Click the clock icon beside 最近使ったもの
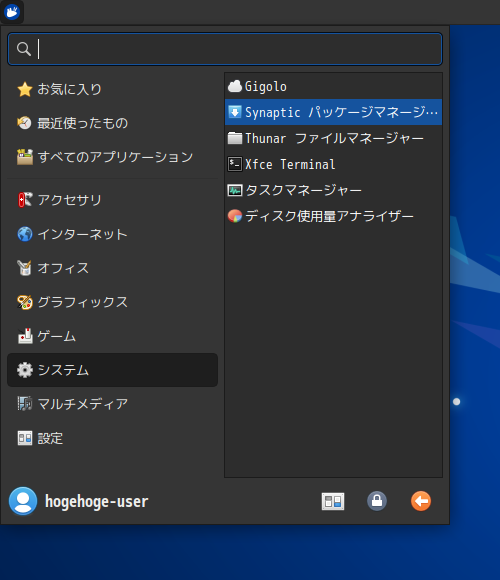 [x=25, y=123]
